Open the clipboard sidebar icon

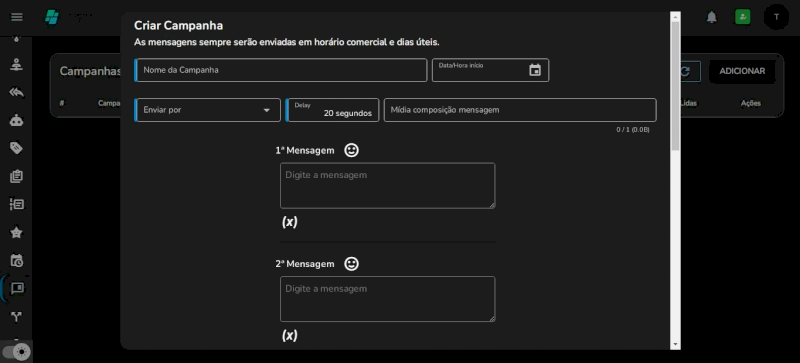click(16, 176)
